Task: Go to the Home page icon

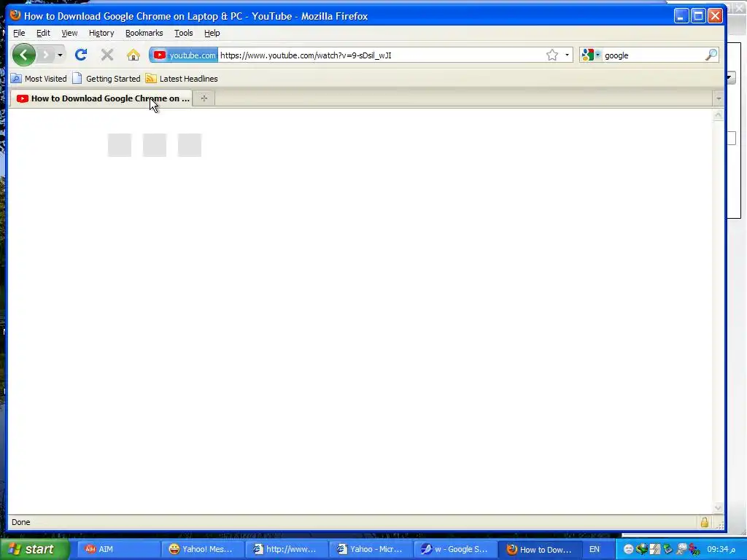Action: pyautogui.click(x=133, y=55)
